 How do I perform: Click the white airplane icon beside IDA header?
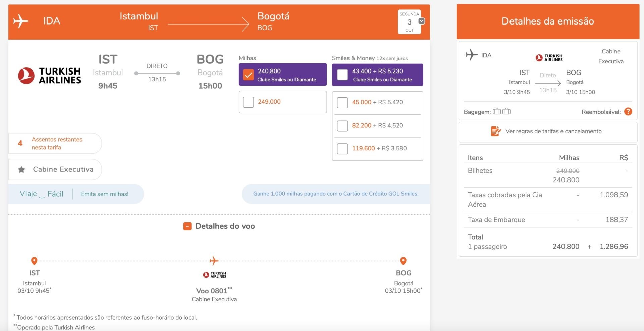[x=20, y=21]
